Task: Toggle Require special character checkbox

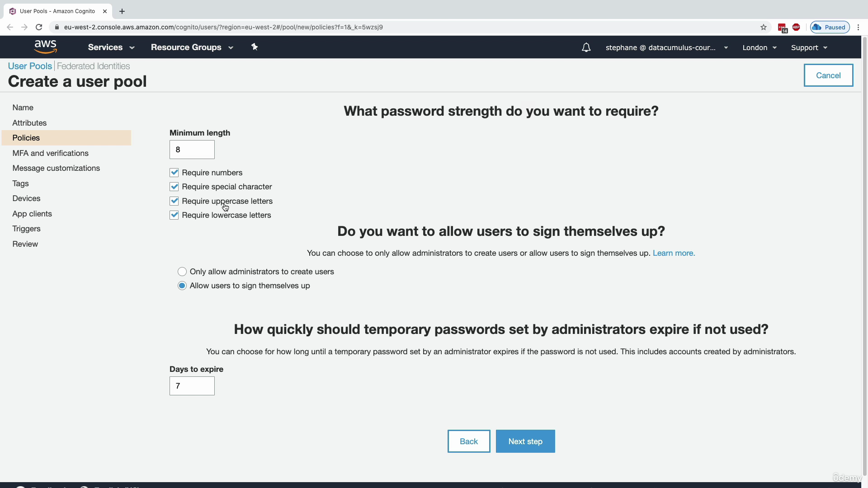Action: (x=174, y=187)
